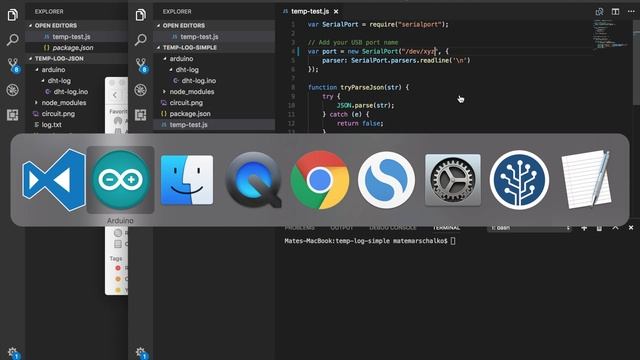Split the editor with split icon
This screenshot has width=640, height=360.
click(615, 11)
